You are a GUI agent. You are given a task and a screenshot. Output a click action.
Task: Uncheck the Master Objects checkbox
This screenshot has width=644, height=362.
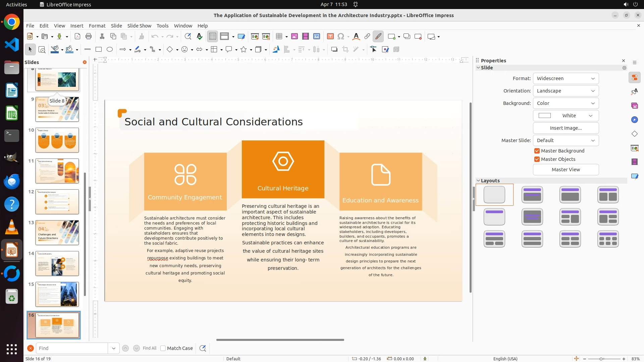[x=537, y=159]
